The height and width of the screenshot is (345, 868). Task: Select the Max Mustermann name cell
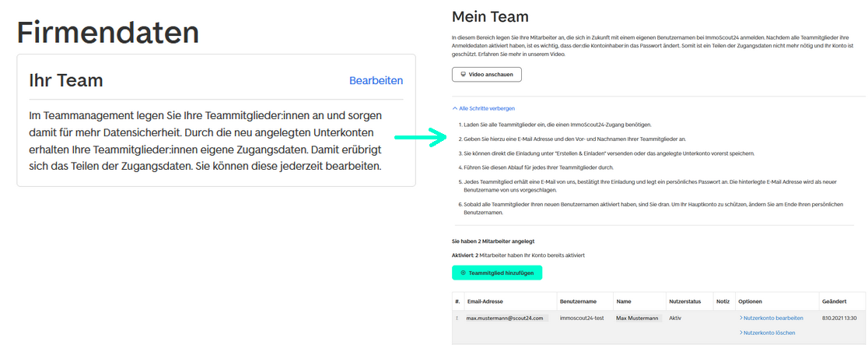(638, 318)
